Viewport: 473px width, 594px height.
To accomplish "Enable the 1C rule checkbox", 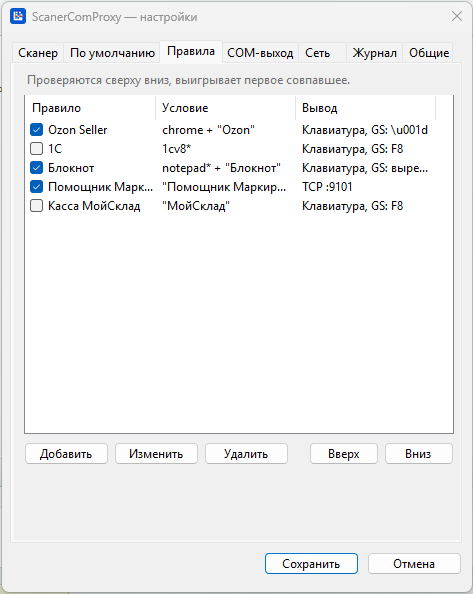I will tap(36, 148).
